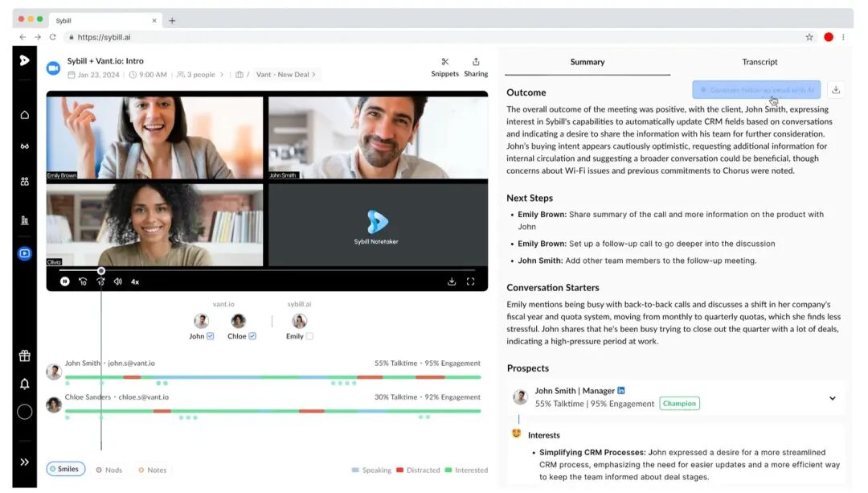Toggle the Notes filter option
The image size is (868, 493).
[x=152, y=470]
